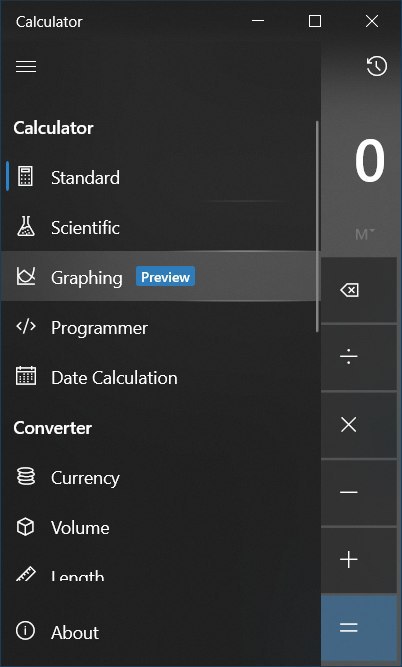The height and width of the screenshot is (667, 402).
Task: Click the Preview badge next to Graphing
Action: [x=165, y=276]
